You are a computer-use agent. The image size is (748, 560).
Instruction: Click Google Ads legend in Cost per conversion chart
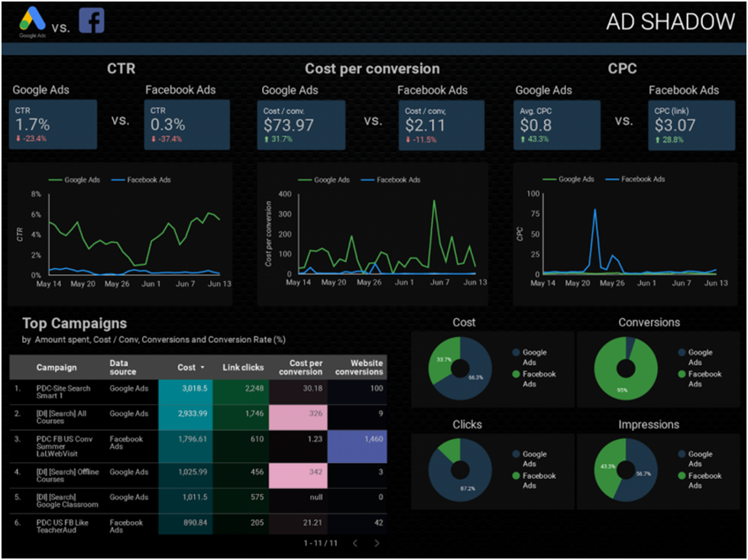(324, 180)
